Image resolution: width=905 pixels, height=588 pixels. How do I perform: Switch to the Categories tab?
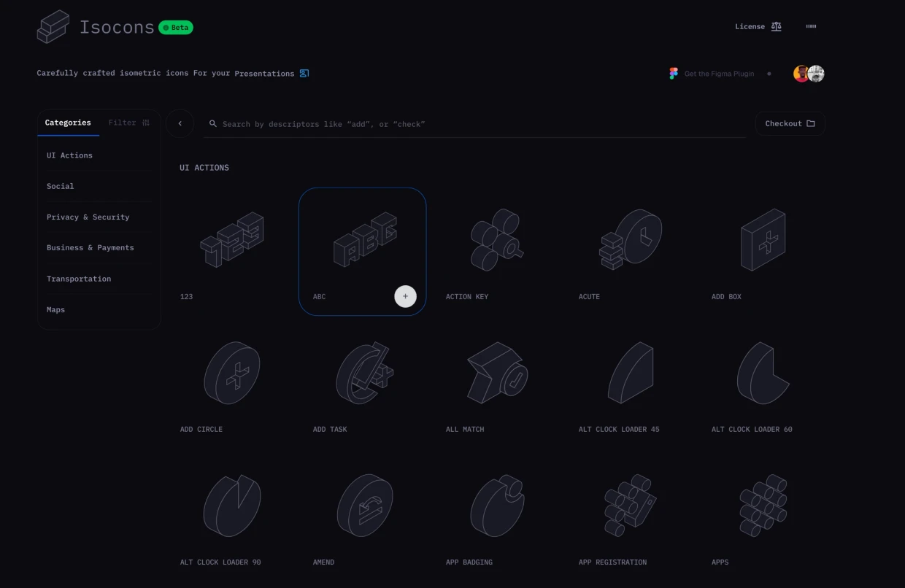[x=68, y=123]
